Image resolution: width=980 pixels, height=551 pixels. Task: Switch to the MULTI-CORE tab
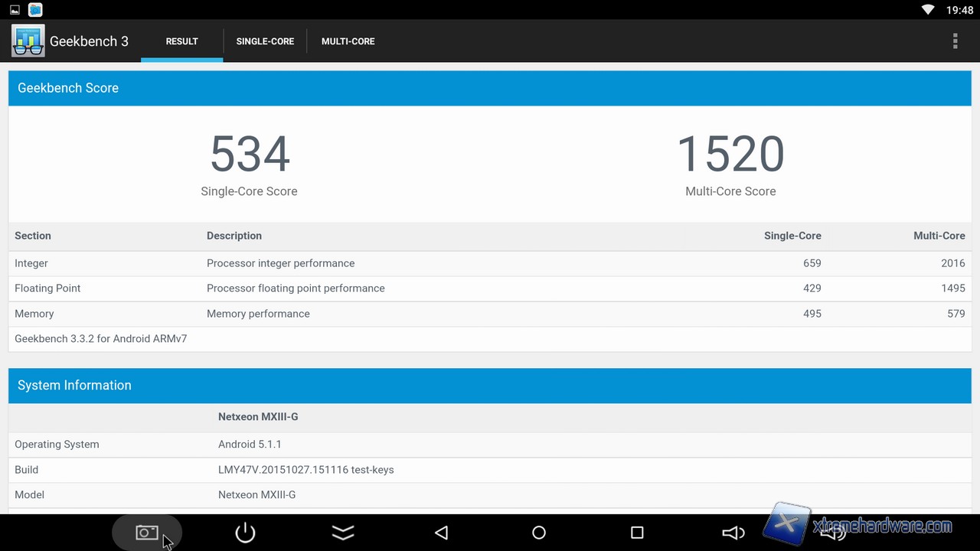tap(348, 41)
